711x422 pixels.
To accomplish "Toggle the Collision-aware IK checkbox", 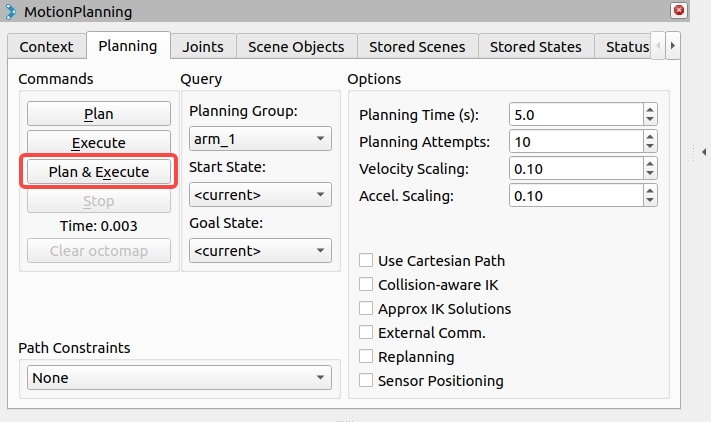I will tap(366, 284).
